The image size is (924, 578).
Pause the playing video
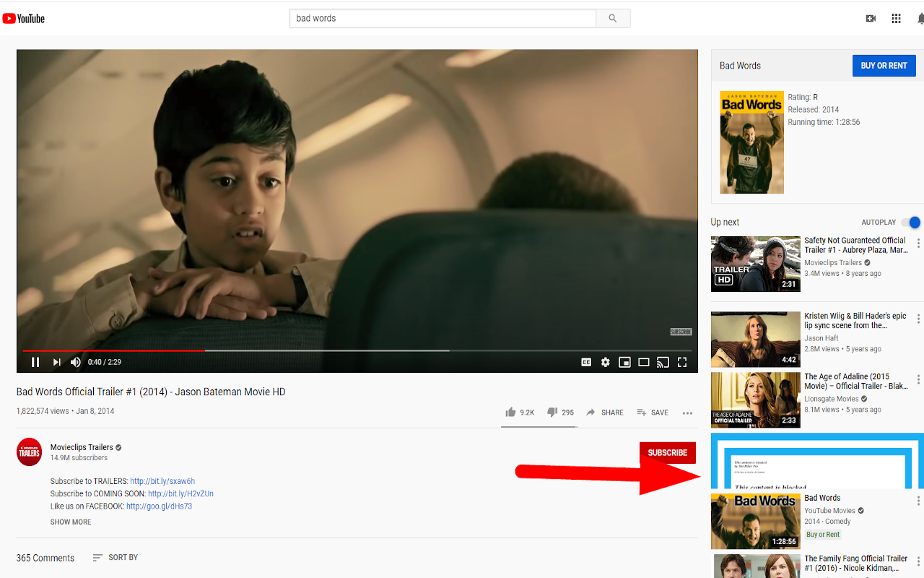(x=35, y=362)
